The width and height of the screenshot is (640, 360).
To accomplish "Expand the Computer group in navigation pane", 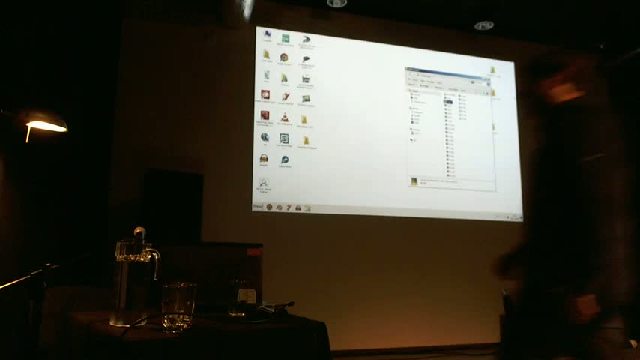I will 415,129.
